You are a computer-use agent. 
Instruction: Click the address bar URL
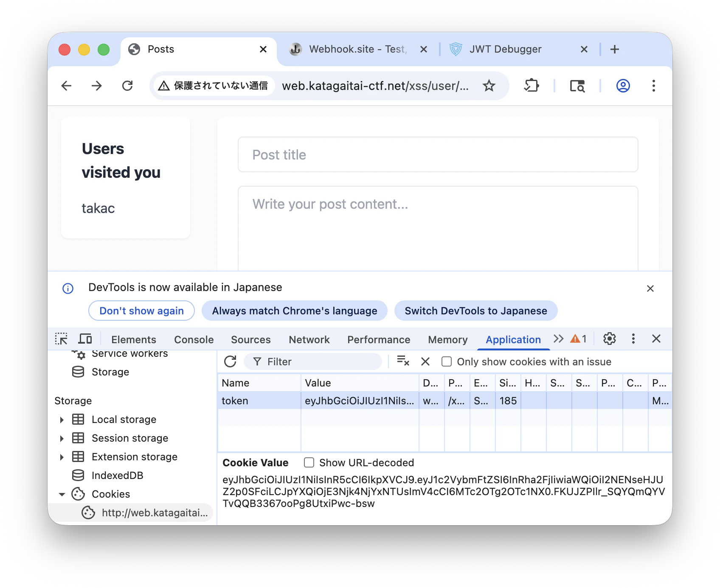pos(375,86)
